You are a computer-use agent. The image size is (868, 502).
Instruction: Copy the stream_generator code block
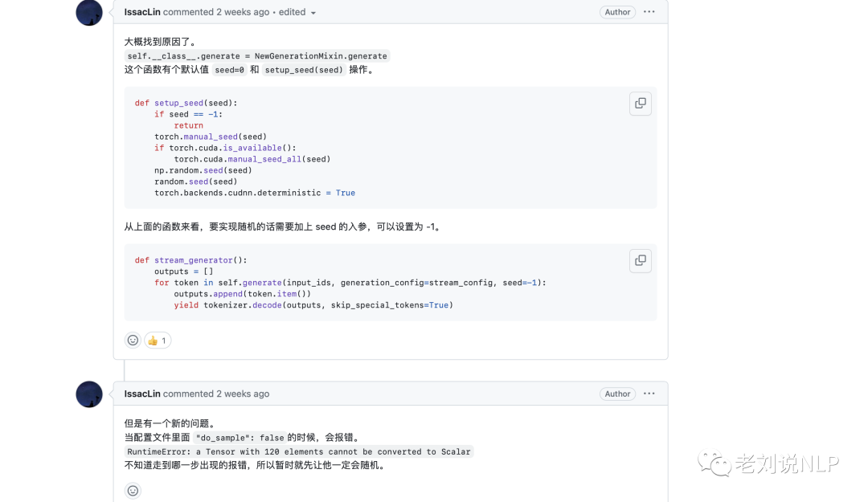coord(640,261)
